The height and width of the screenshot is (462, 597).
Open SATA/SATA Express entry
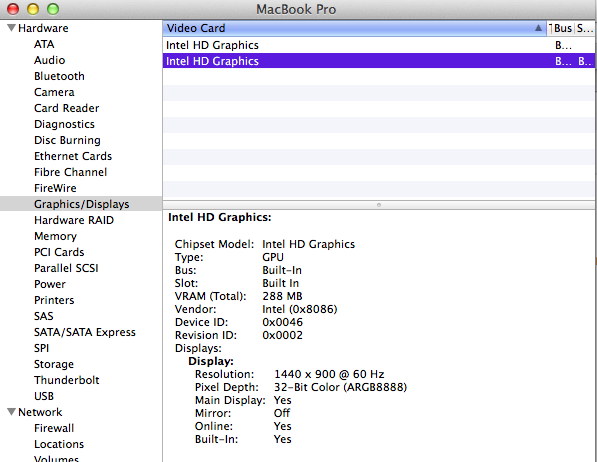click(85, 332)
